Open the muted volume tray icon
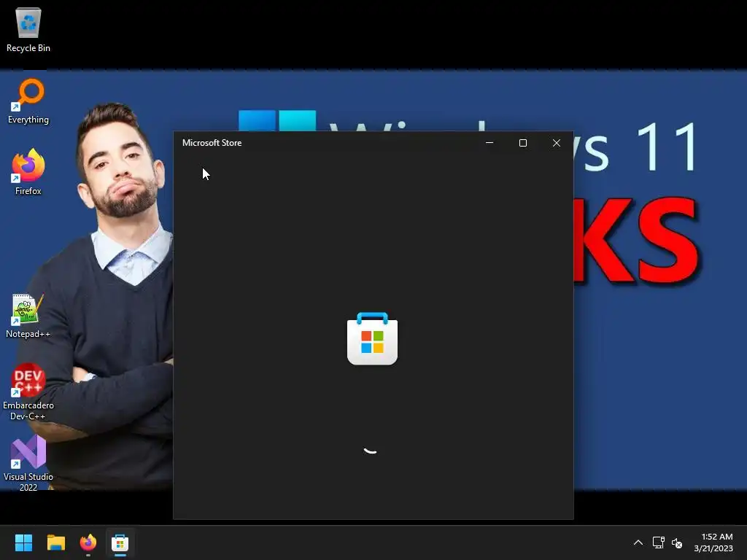The image size is (747, 560). pyautogui.click(x=676, y=542)
